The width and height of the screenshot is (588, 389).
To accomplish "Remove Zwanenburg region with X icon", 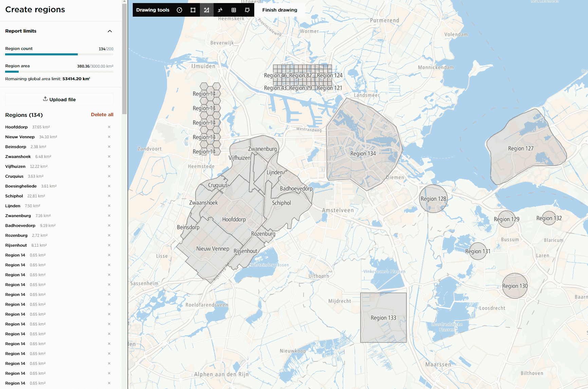I will (x=109, y=216).
